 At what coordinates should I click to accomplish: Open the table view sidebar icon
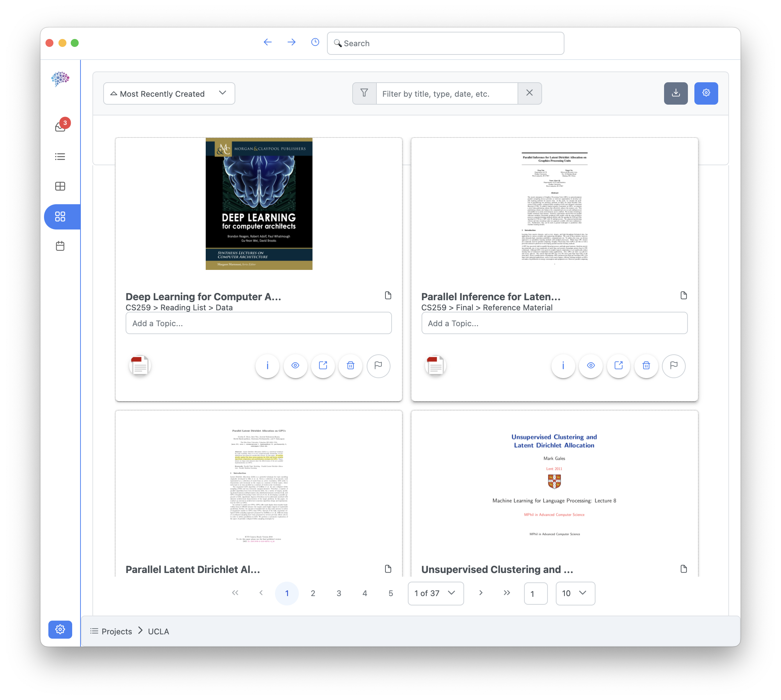[60, 186]
